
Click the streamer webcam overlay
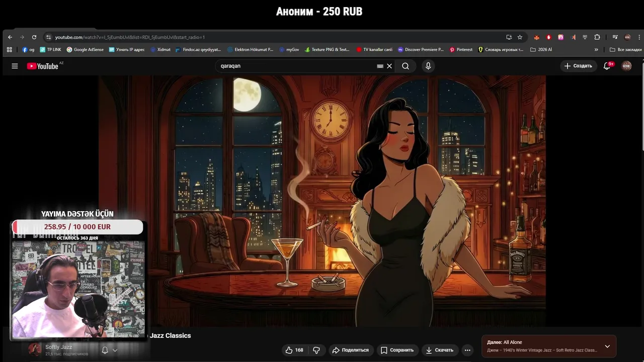[78, 289]
